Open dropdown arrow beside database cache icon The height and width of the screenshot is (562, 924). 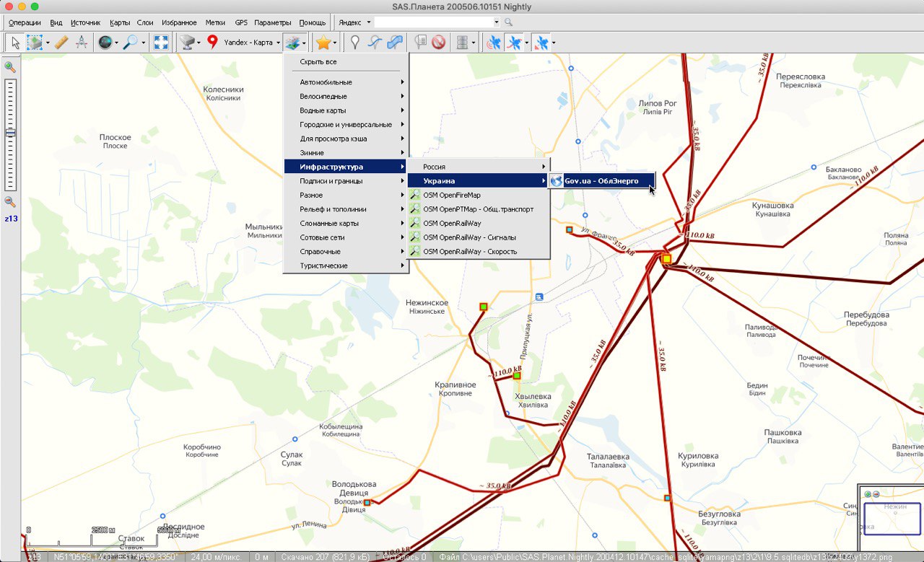coord(474,43)
